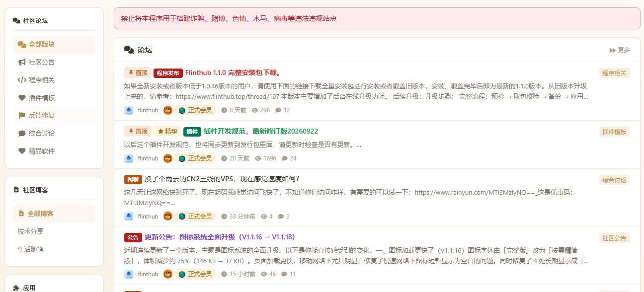Click the heart icon beside 精品软件
The image size is (644, 292).
[x=22, y=151]
